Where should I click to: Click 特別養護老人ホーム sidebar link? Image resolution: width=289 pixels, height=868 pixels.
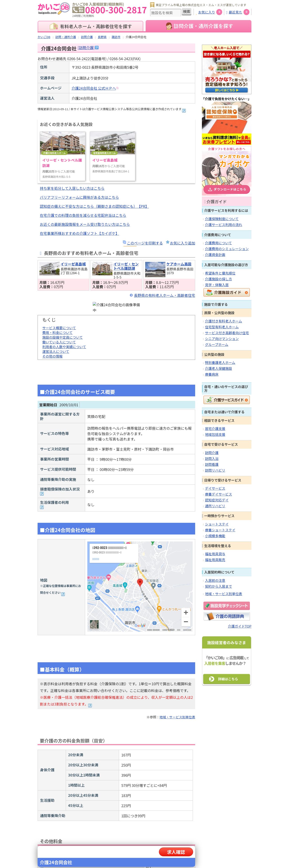tap(220, 363)
